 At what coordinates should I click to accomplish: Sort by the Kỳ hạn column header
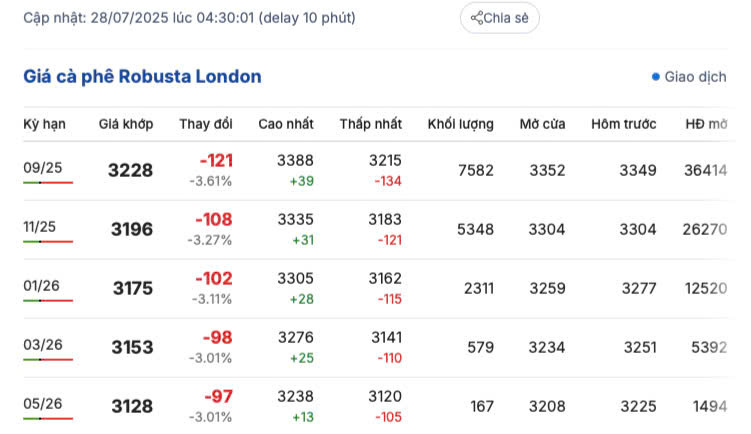pos(44,124)
